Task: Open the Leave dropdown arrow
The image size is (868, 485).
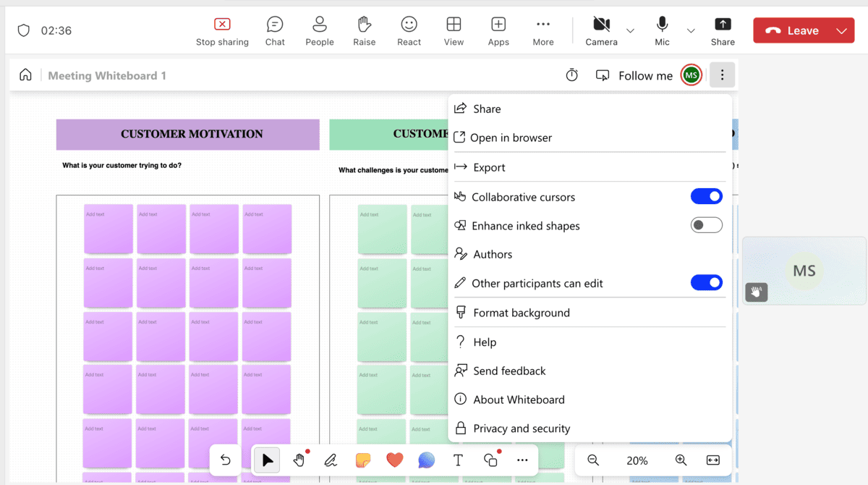Action: click(841, 30)
